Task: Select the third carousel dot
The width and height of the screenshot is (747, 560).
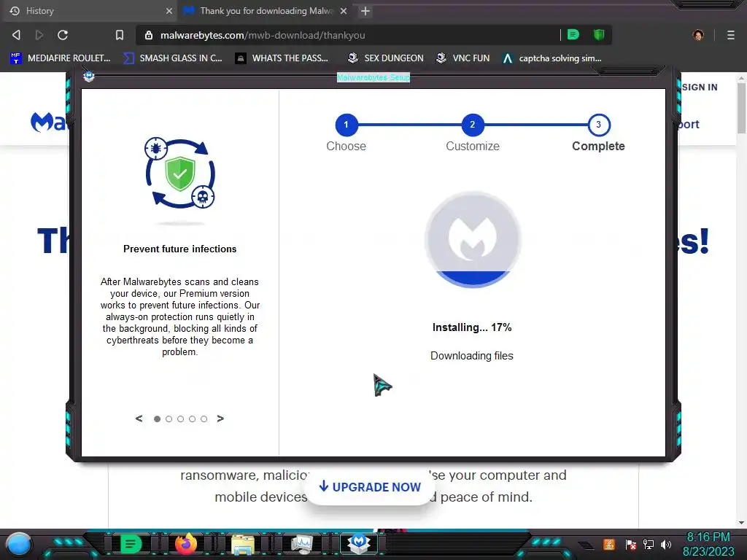Action: click(x=181, y=419)
